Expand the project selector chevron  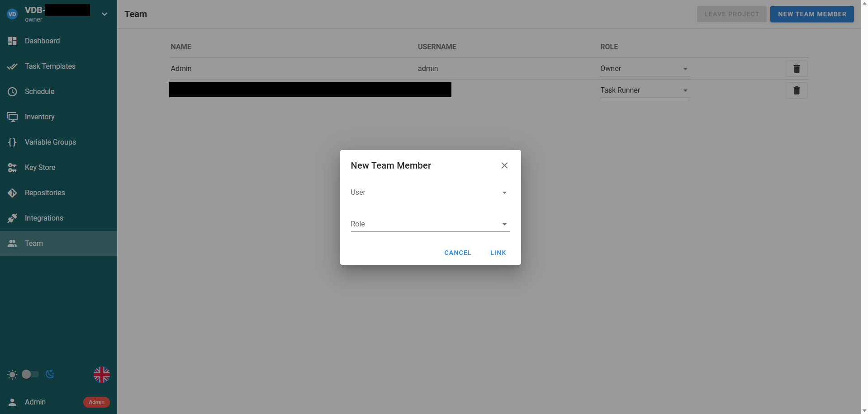tap(104, 14)
